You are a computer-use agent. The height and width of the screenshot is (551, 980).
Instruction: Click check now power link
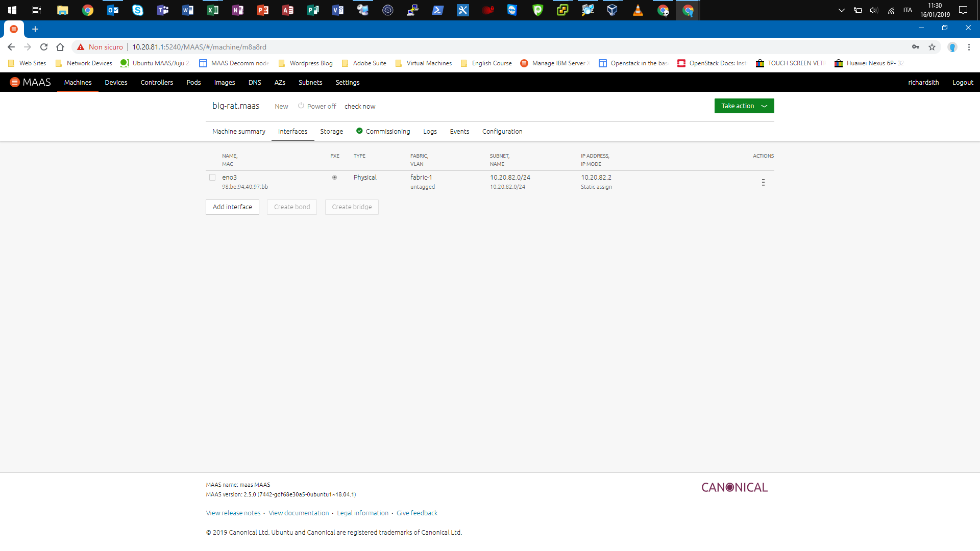360,107
